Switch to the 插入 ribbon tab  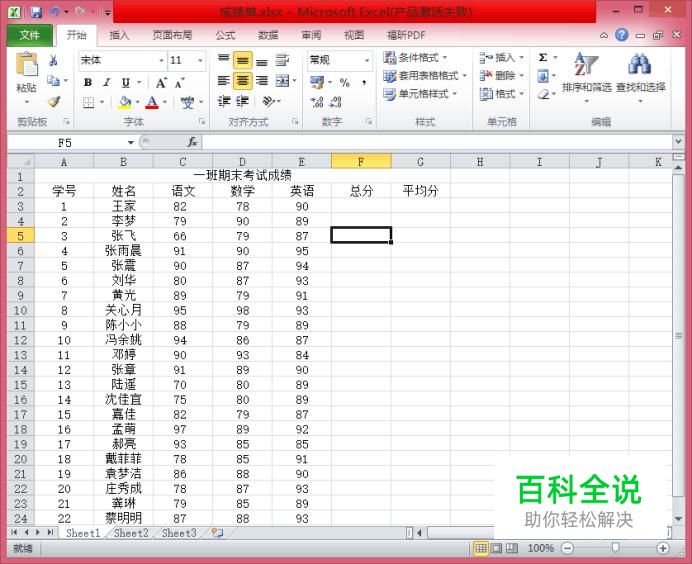120,35
